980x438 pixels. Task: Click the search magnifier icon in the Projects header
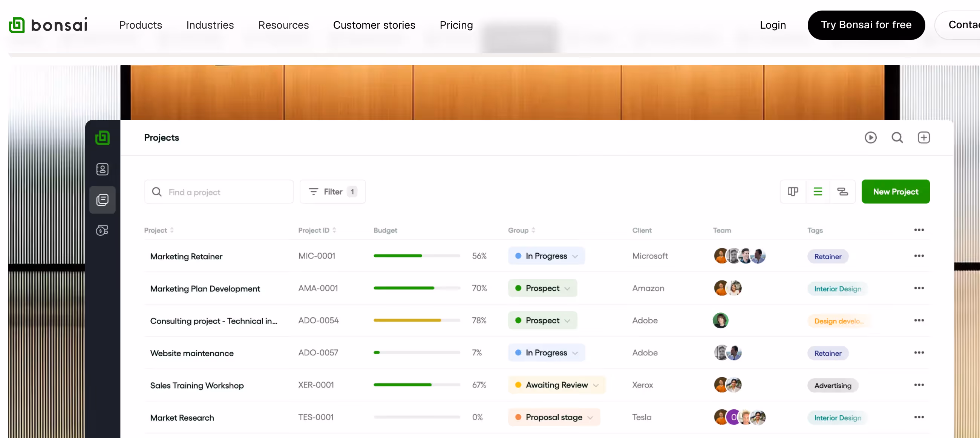897,137
